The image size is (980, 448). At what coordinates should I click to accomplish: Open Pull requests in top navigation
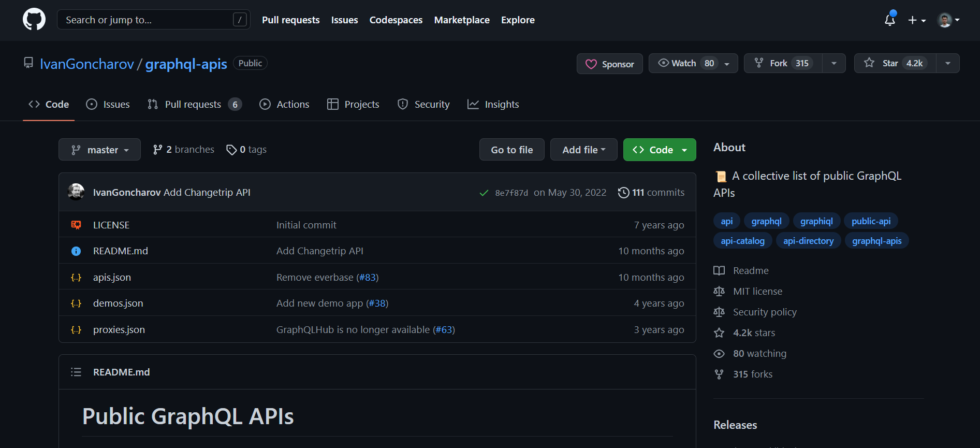tap(290, 20)
